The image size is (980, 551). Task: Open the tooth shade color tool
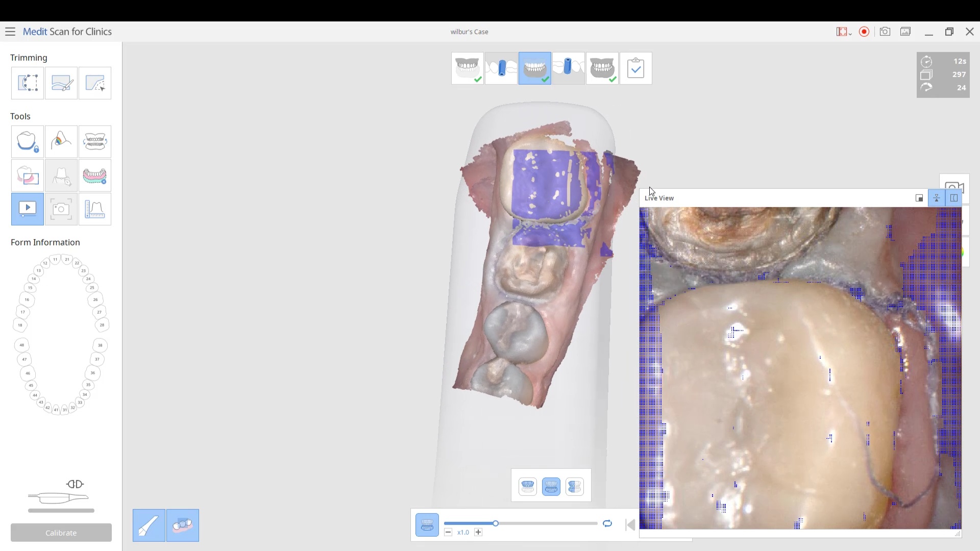pos(61,142)
